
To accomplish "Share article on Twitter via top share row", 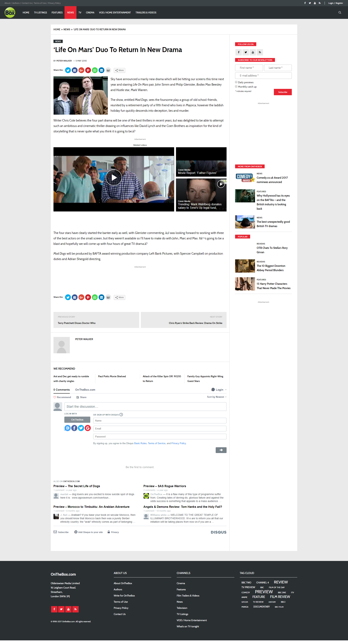I will (x=68, y=70).
